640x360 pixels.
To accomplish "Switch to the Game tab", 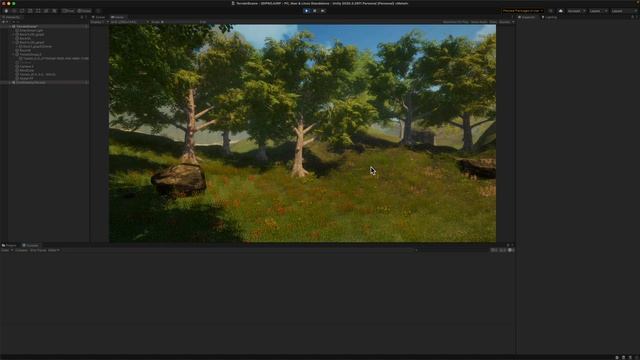I will point(117,17).
